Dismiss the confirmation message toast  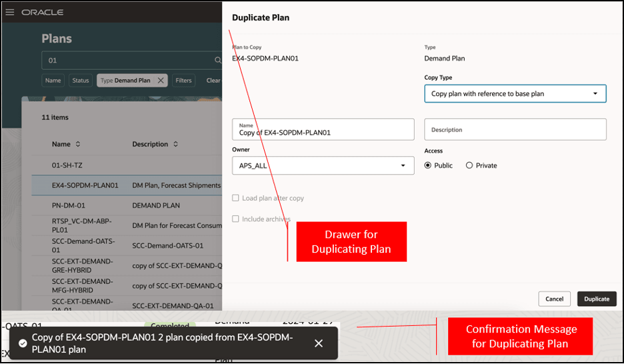[x=319, y=343]
